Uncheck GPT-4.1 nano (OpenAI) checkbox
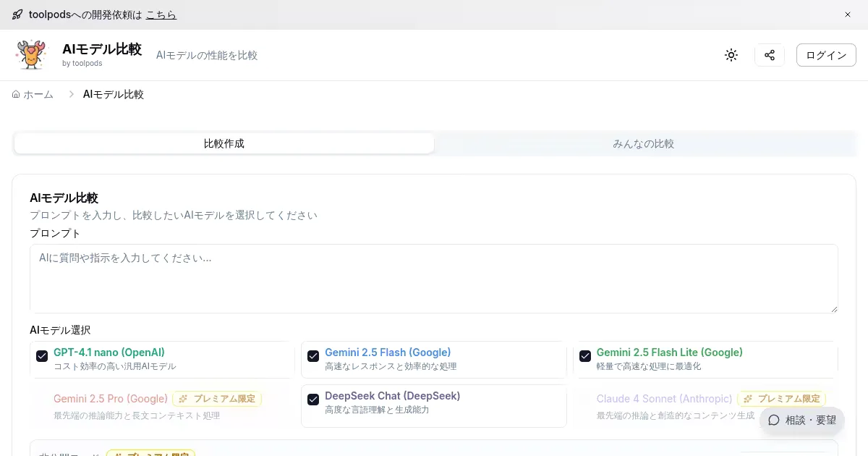The height and width of the screenshot is (456, 868). click(x=42, y=356)
